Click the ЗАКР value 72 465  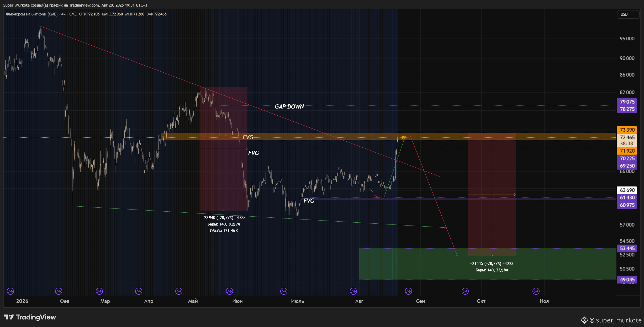click(161, 14)
